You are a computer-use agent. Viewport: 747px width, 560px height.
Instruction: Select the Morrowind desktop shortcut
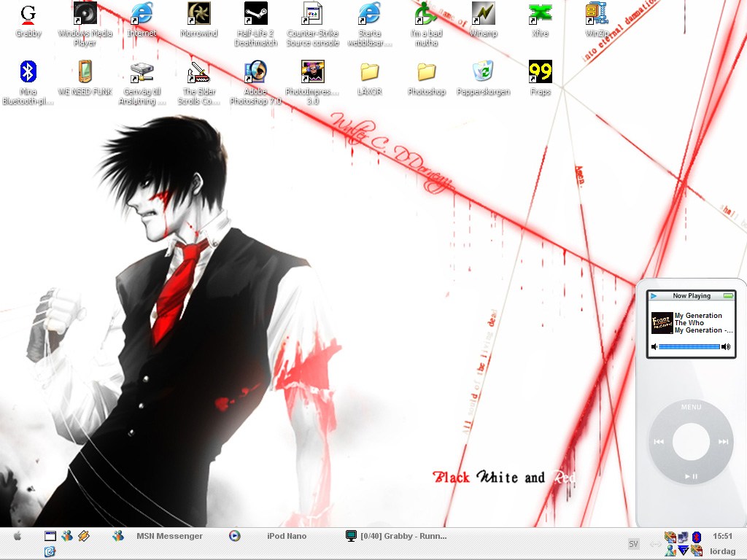(198, 14)
